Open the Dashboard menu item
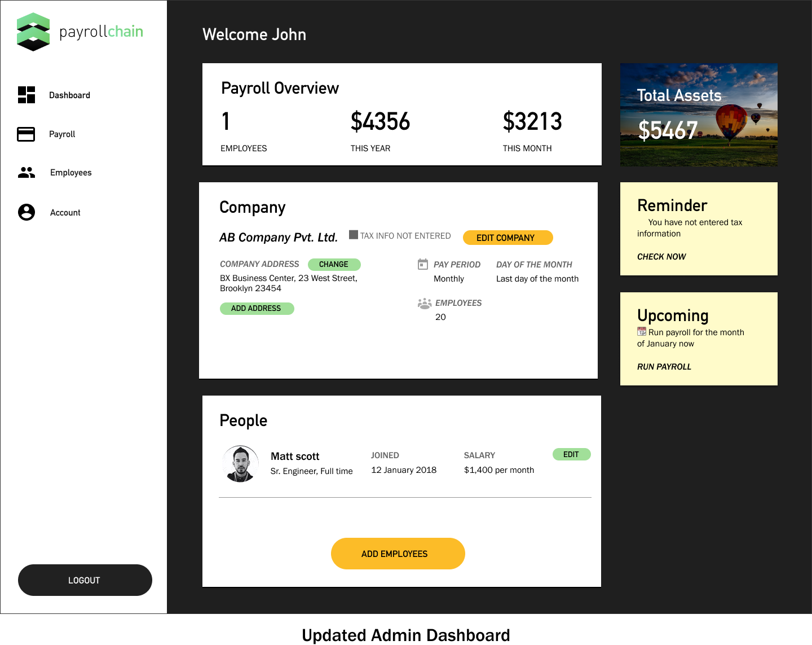Viewport: 812px width, 645px height. (69, 95)
